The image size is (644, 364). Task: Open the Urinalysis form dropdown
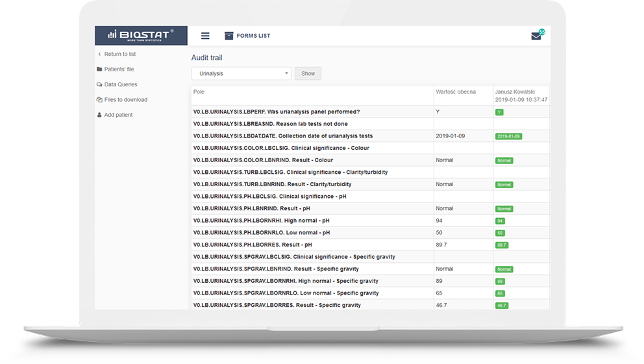241,74
